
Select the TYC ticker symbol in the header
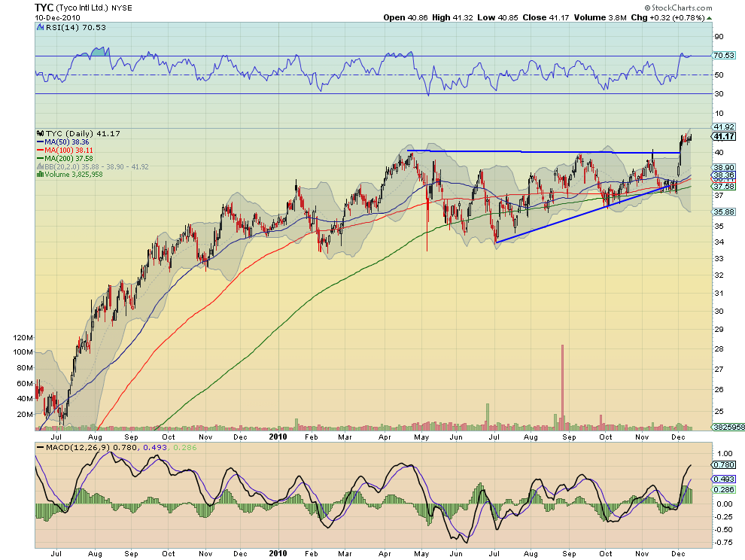coord(44,8)
